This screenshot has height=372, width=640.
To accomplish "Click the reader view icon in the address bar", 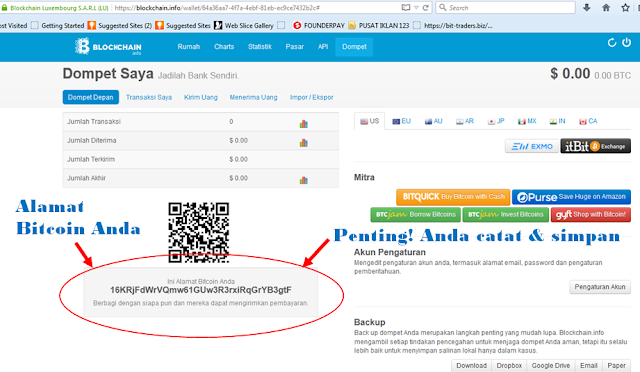I will point(406,8).
